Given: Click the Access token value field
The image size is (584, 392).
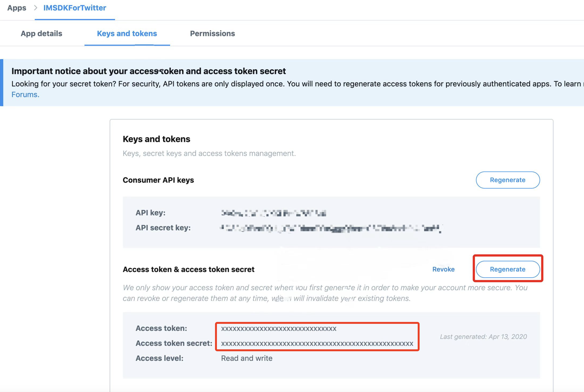Looking at the screenshot, I should click(279, 328).
